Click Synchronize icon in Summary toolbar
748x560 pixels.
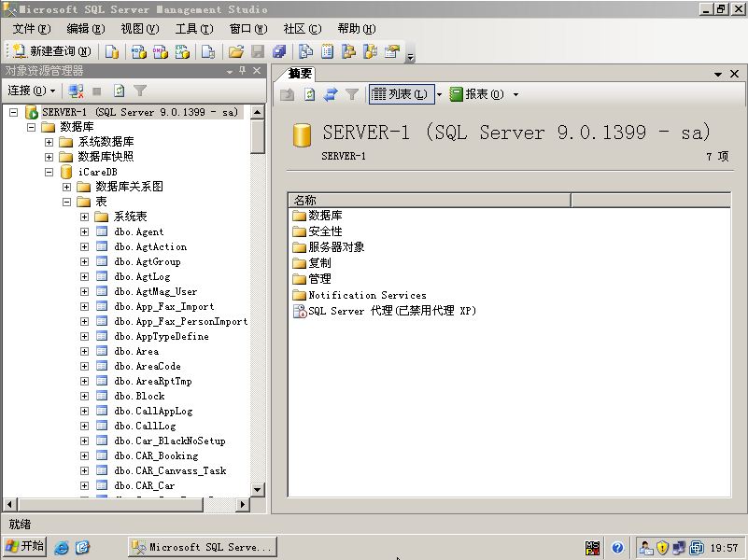331,94
